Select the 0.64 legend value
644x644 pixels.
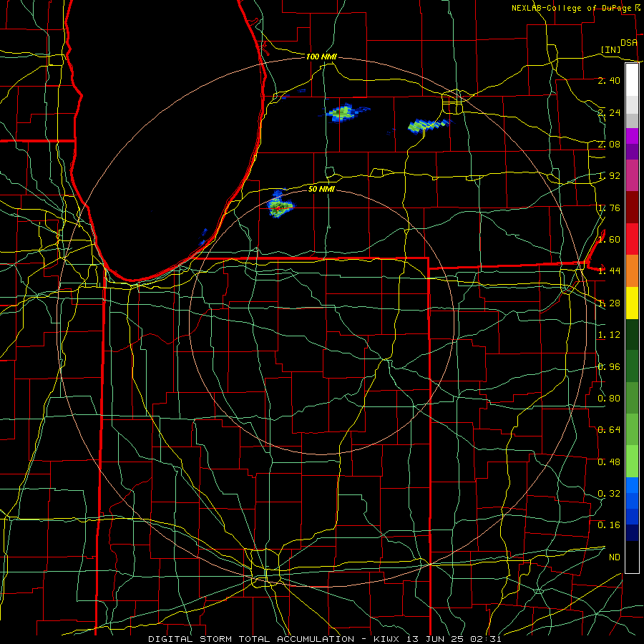[x=609, y=430]
